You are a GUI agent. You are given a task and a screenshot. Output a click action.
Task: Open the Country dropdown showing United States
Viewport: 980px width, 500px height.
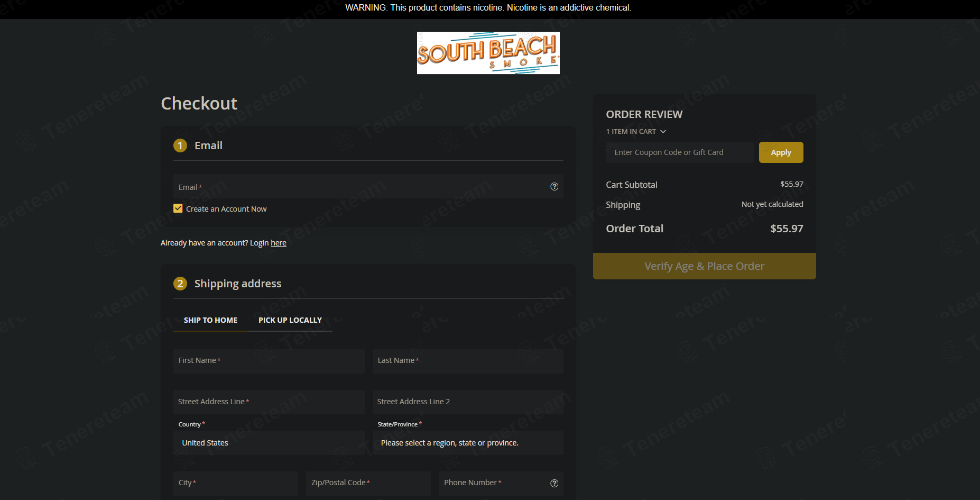coord(269,443)
